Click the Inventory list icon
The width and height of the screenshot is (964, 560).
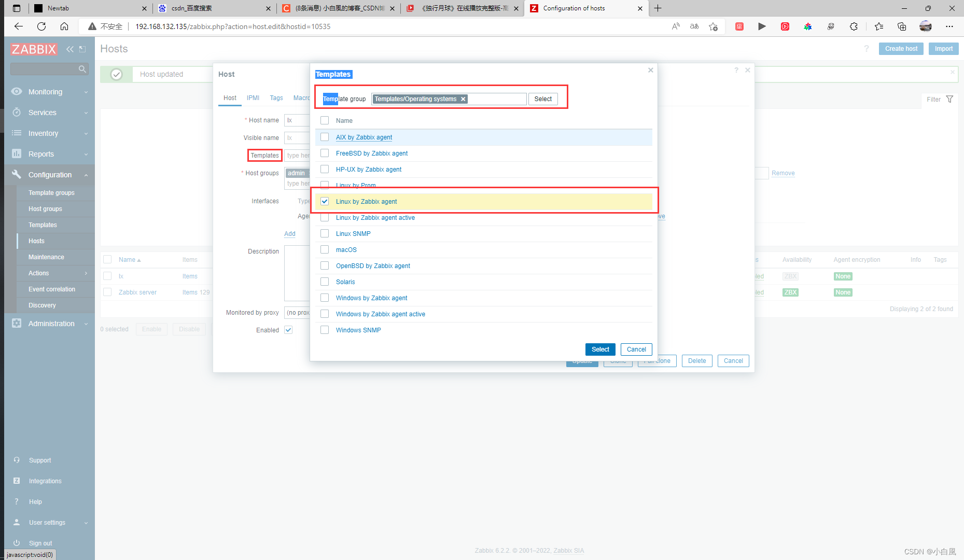[17, 133]
